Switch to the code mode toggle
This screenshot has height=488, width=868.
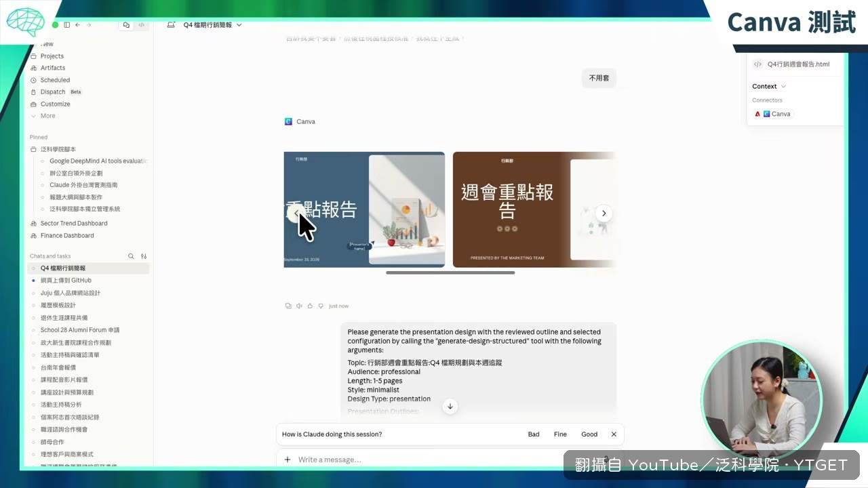click(x=141, y=25)
